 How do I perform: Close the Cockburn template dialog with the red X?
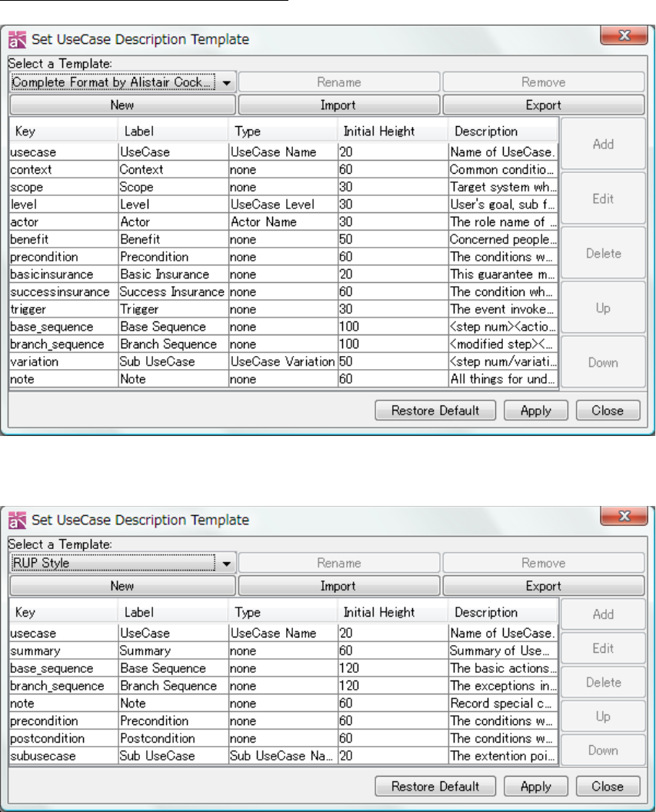tap(624, 35)
